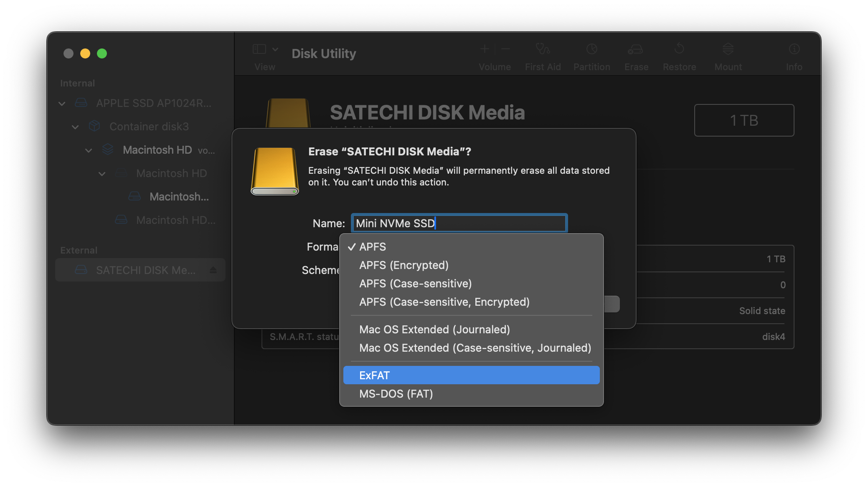Select APPLE SSD AP1024R sidebar item
The height and width of the screenshot is (487, 868).
click(x=140, y=103)
